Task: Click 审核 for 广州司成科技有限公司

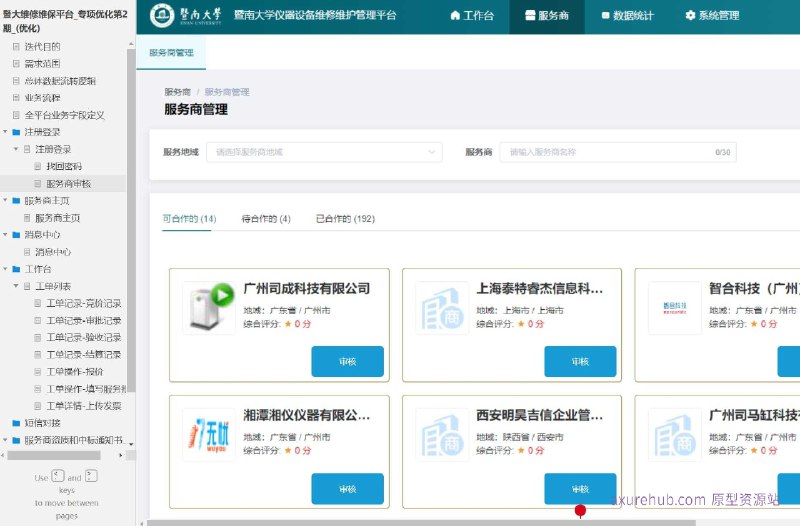Action: (x=347, y=362)
